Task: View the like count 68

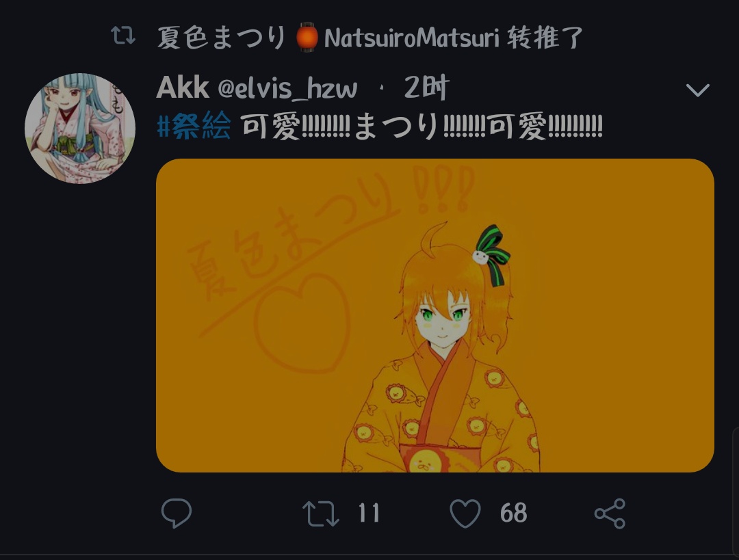Action: pyautogui.click(x=514, y=513)
